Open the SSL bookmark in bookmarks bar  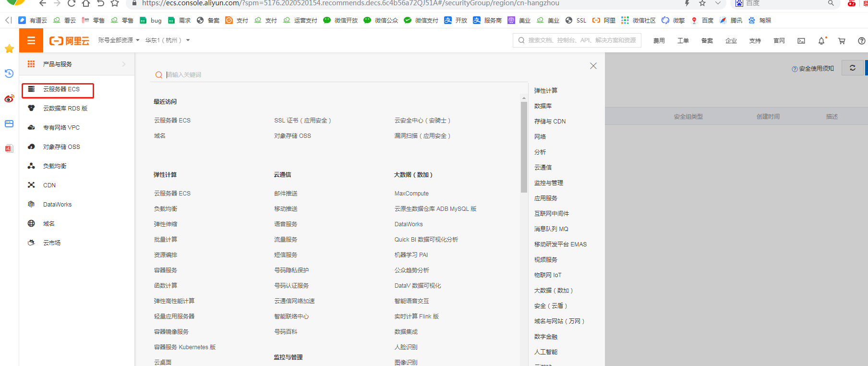click(x=576, y=20)
